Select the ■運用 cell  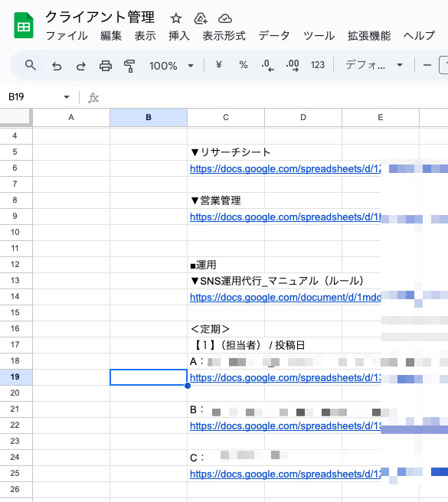[226, 265]
